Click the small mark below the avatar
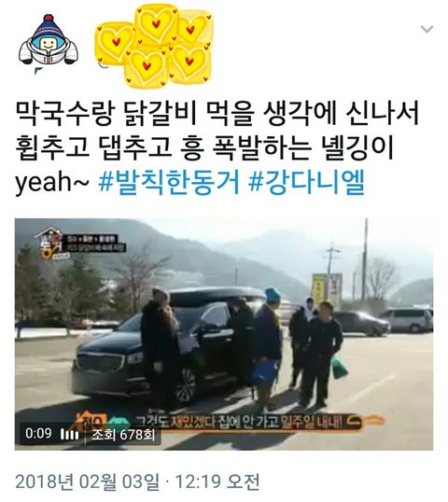The width and height of the screenshot is (448, 502). pos(38,69)
